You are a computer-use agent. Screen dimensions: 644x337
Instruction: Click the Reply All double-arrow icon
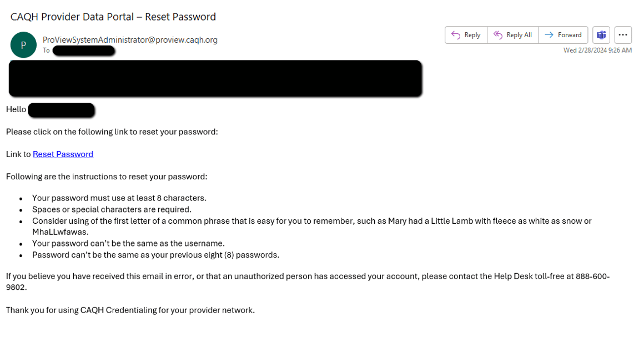[496, 34]
